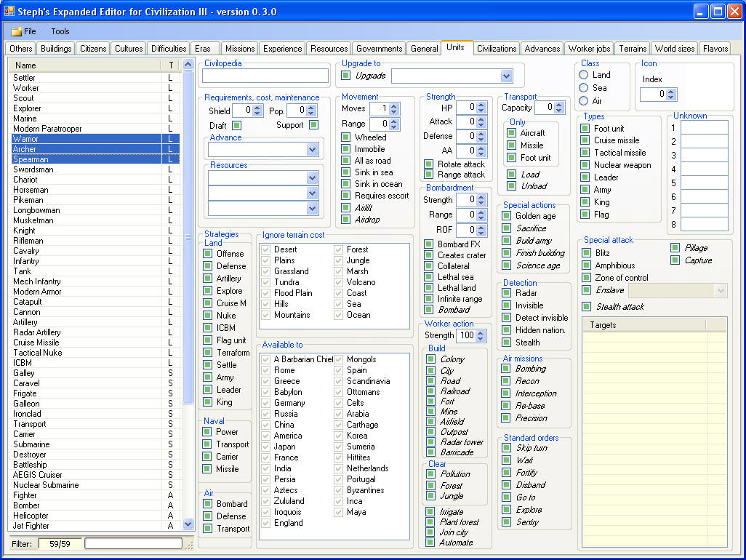Select Radar Artillery in the list
The height and width of the screenshot is (560, 746).
click(x=95, y=332)
